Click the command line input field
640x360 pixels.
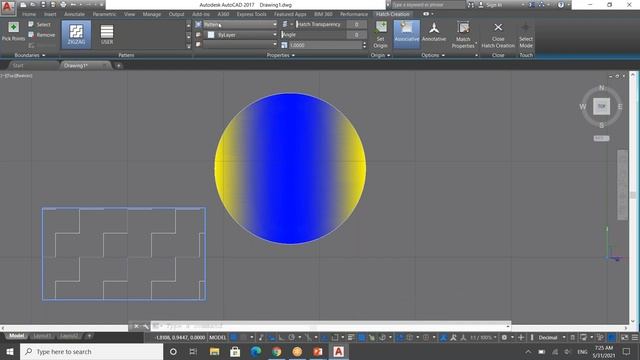[331, 326]
